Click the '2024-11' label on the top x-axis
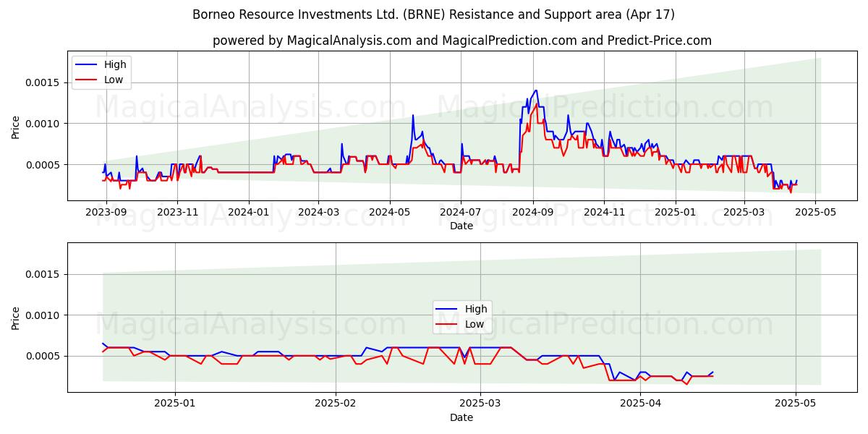 tap(604, 212)
